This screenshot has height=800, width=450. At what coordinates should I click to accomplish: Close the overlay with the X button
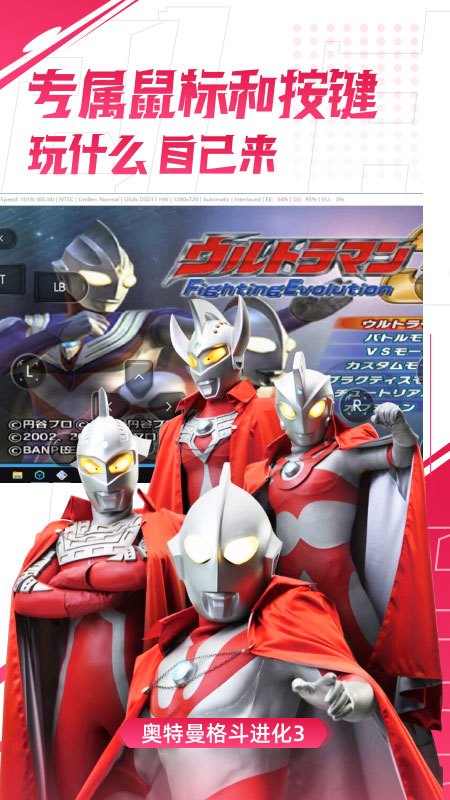[5, 238]
